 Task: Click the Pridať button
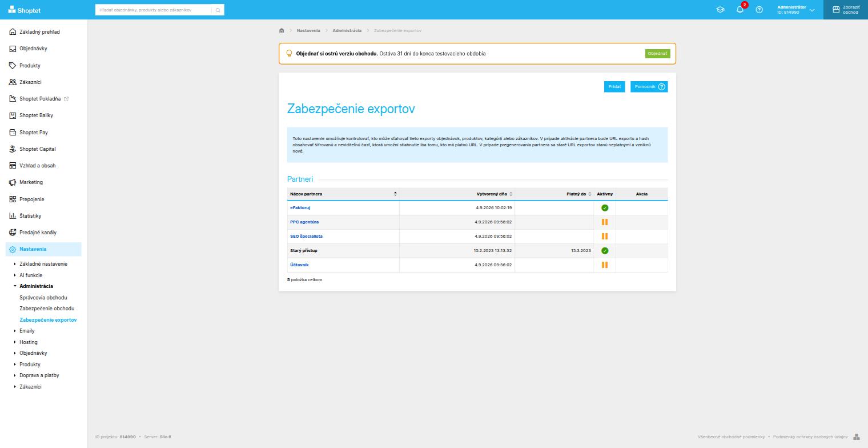click(x=614, y=86)
